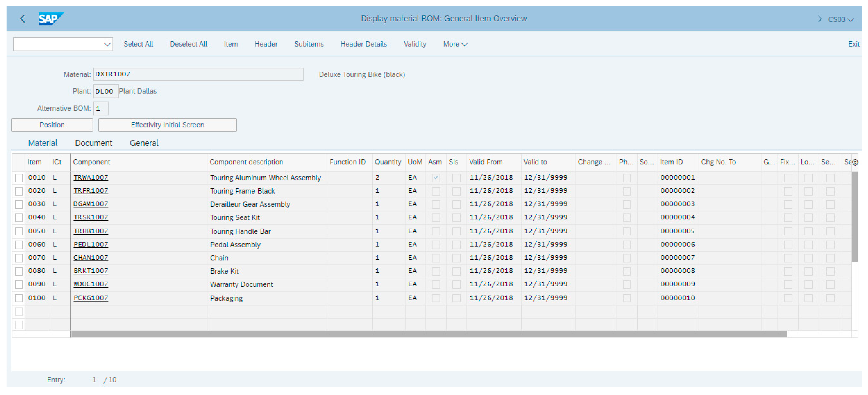The image size is (868, 395).
Task: Open table settings gear icon
Action: (855, 162)
